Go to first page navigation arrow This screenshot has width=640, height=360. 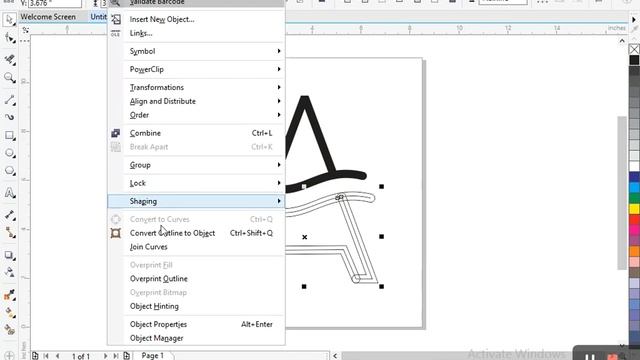[46, 356]
